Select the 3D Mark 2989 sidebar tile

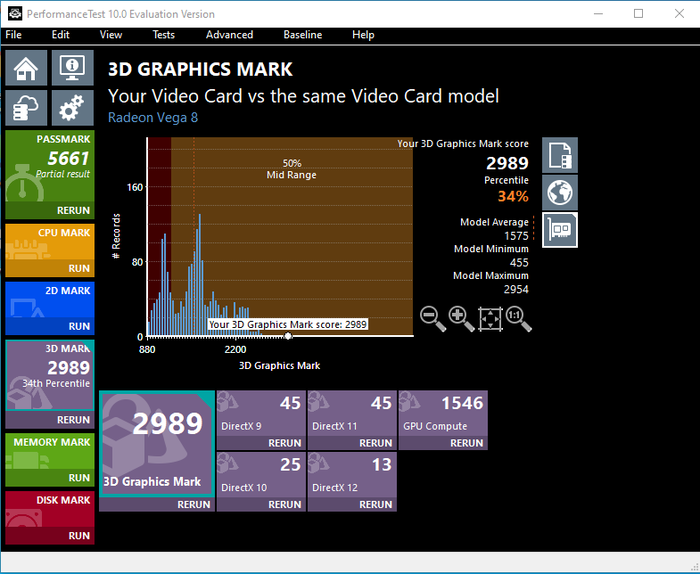50,375
